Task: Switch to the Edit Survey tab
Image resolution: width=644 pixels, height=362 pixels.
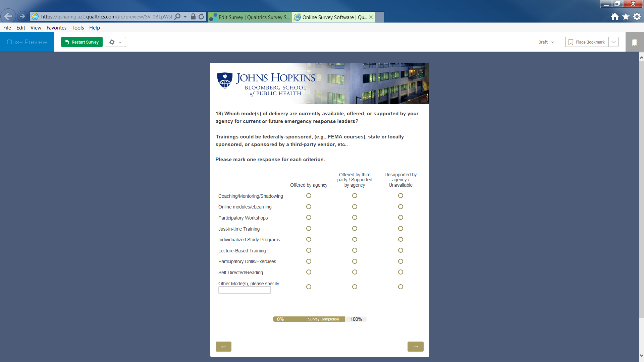Action: 250,17
